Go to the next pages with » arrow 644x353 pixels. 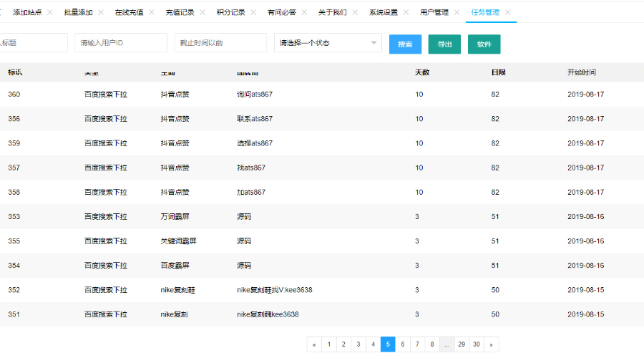point(491,344)
